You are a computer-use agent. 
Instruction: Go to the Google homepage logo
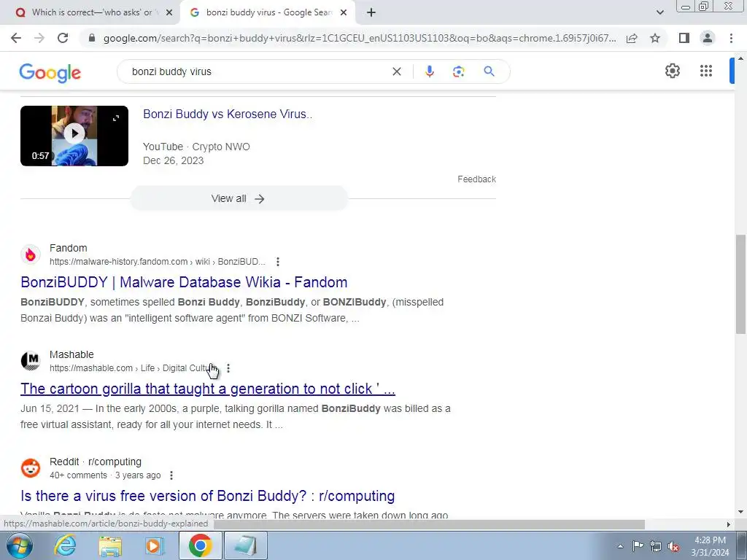click(50, 72)
